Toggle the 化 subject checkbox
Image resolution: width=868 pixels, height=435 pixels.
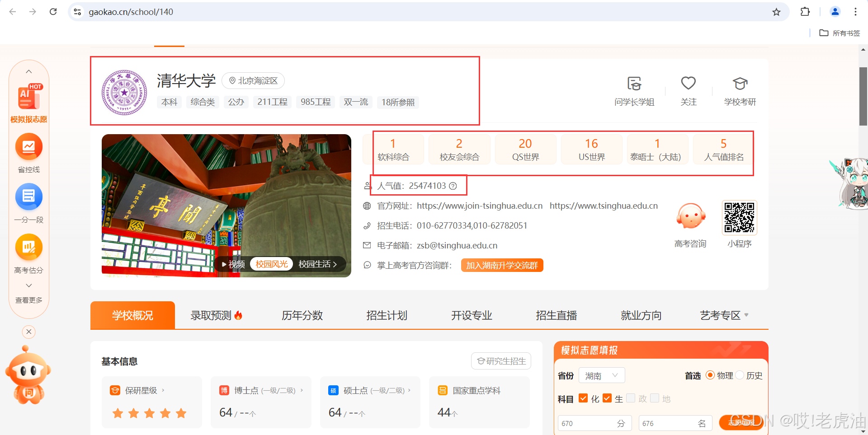[x=583, y=398]
